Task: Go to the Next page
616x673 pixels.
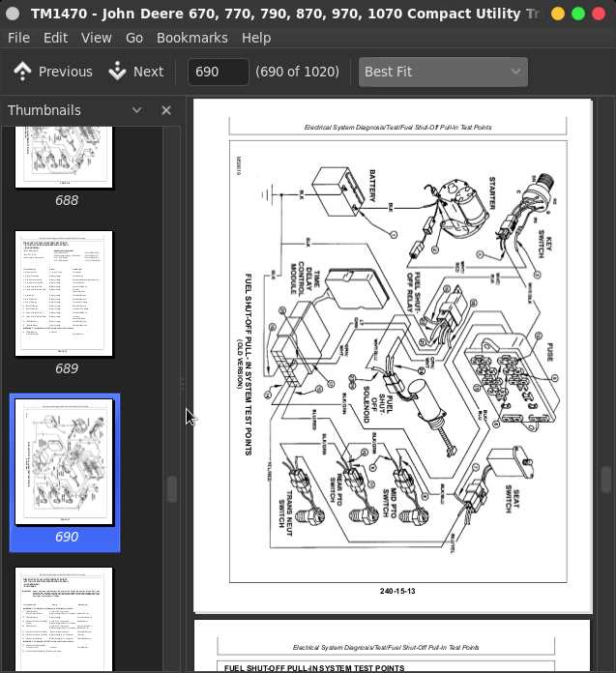Action: tap(136, 72)
